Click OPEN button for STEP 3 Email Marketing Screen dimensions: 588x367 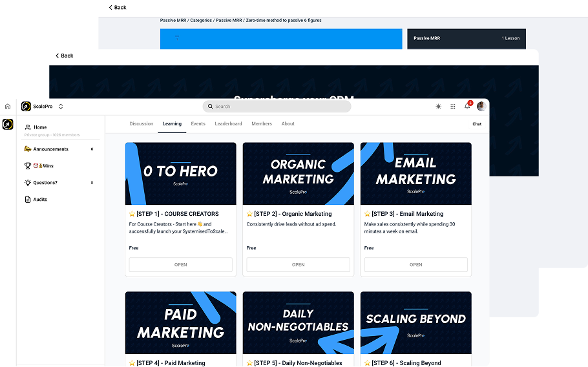pyautogui.click(x=416, y=265)
